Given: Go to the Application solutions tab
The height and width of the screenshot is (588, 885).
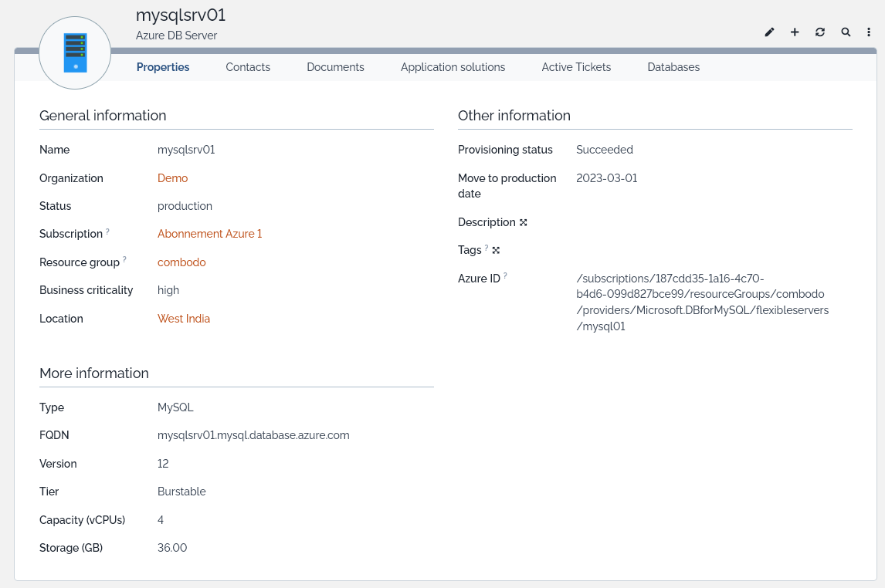Looking at the screenshot, I should pos(453,67).
